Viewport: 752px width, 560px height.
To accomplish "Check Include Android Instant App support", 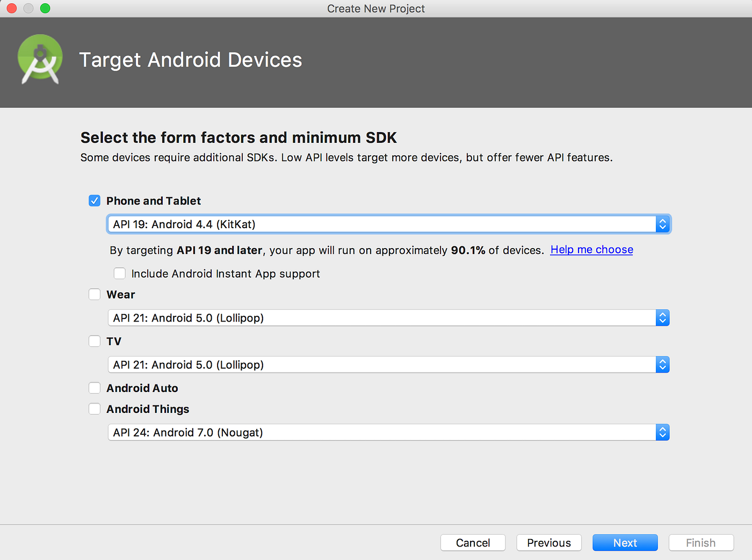I will coord(119,273).
